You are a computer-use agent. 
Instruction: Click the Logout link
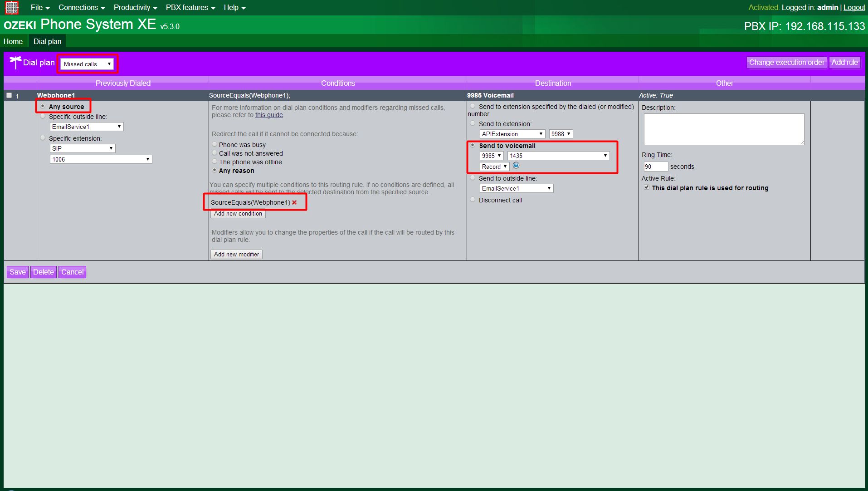point(854,7)
